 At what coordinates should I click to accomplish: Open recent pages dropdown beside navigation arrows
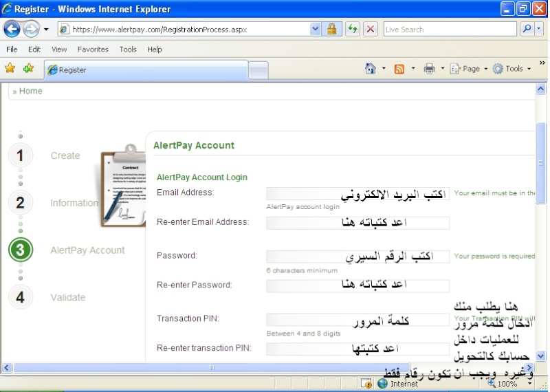point(46,30)
